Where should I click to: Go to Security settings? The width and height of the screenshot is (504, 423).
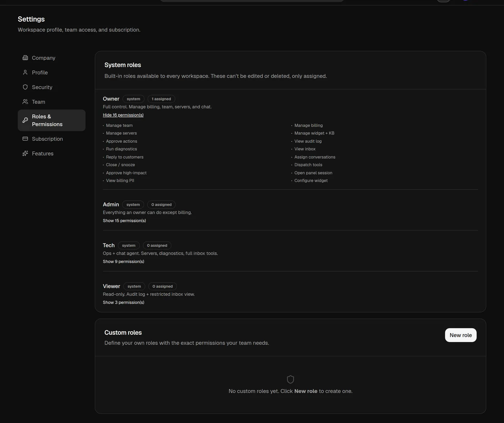point(51,87)
